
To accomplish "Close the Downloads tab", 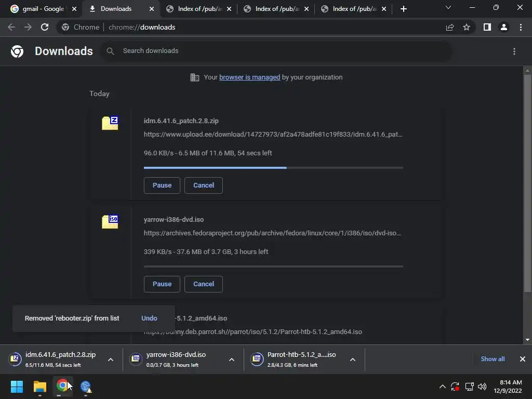I will pyautogui.click(x=152, y=9).
